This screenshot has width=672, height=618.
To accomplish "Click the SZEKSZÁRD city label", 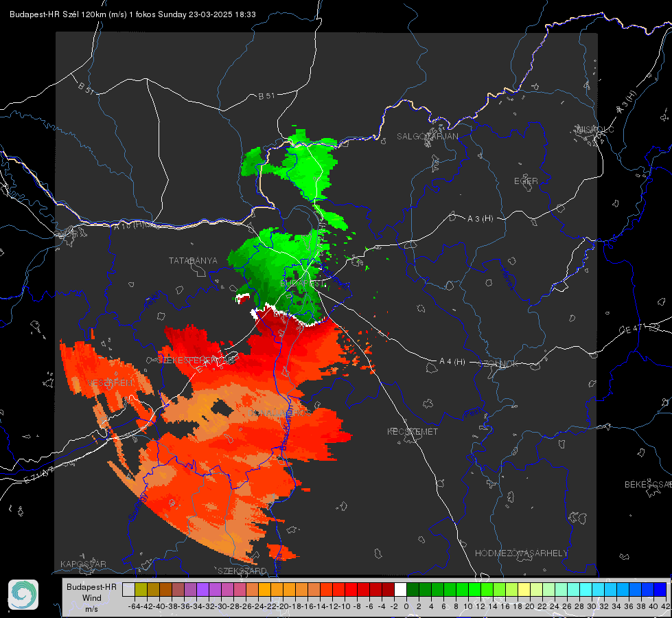I will coord(242,571).
